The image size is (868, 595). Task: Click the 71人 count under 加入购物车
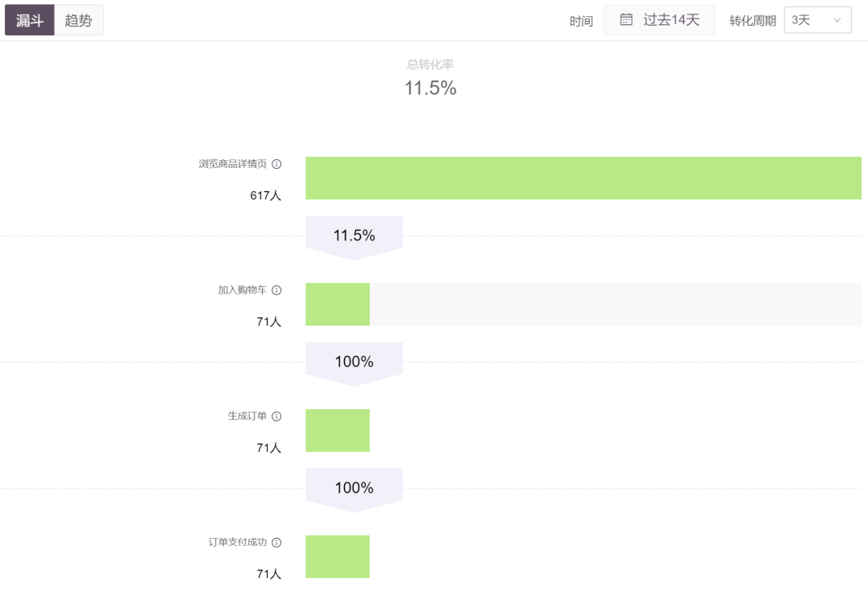[x=268, y=322]
